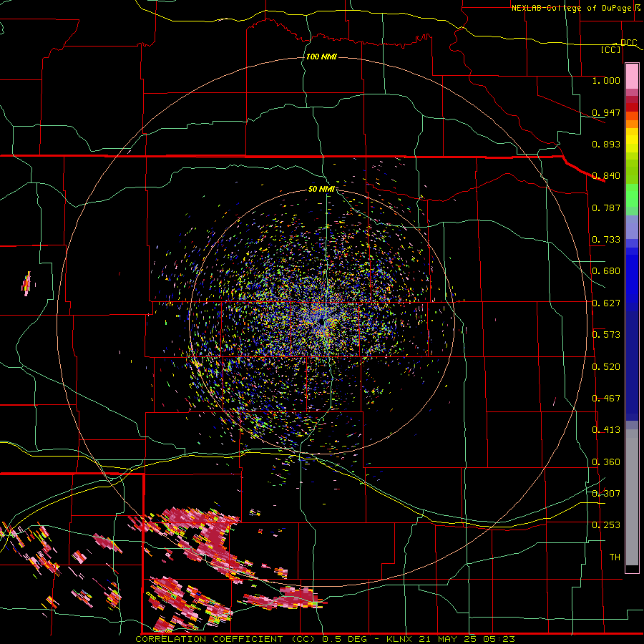
Task: Click the "KLNX" station identifier in caption
Action: pos(399,639)
